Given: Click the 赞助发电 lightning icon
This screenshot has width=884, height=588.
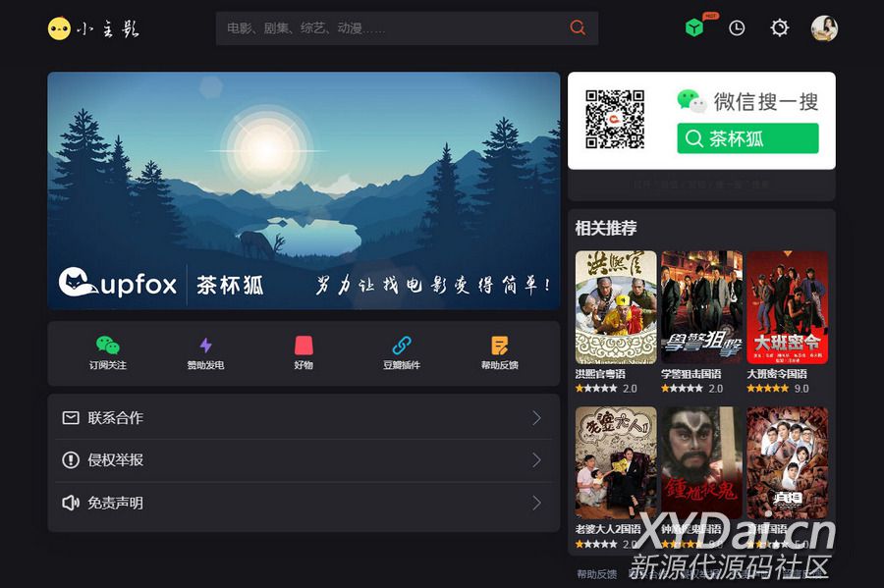Looking at the screenshot, I should coord(205,346).
